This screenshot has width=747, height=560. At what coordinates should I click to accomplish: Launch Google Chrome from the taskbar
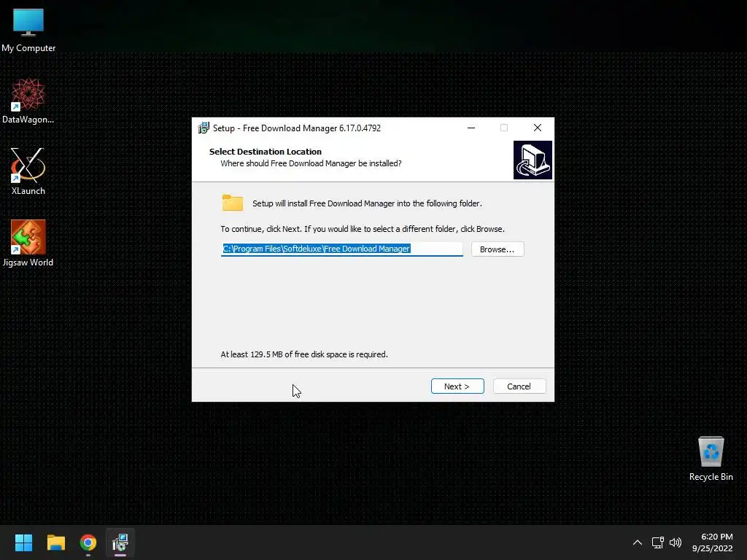(88, 542)
